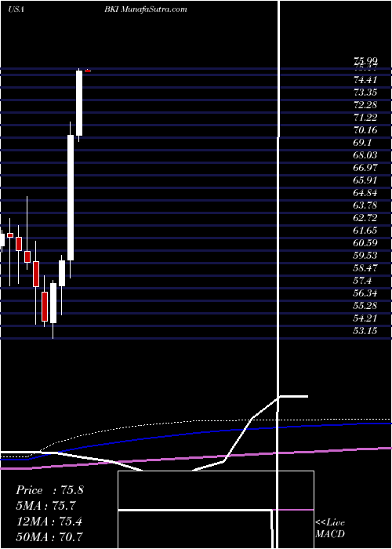This screenshot has width=392, height=549.
Task: Select the 66.97 price axis label
Action: click(x=365, y=168)
